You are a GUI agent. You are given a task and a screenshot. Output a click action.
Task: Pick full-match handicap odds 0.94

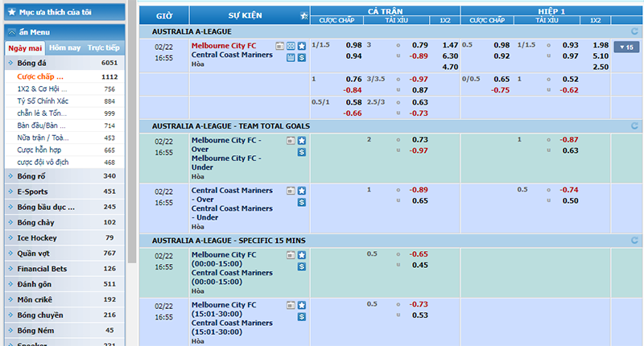click(353, 56)
